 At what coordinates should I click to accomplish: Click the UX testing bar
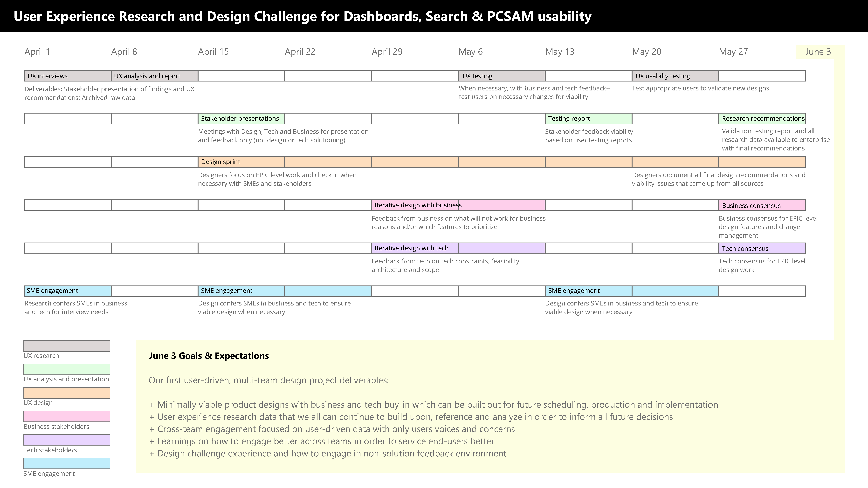point(502,76)
